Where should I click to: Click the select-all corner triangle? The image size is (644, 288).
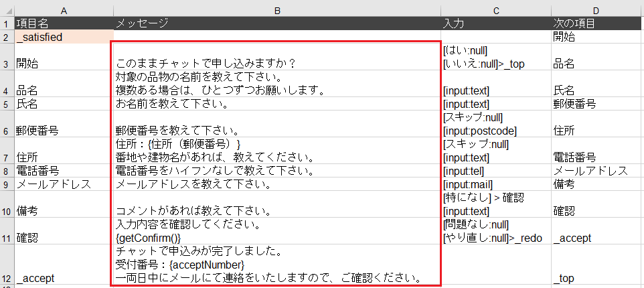(x=7, y=11)
